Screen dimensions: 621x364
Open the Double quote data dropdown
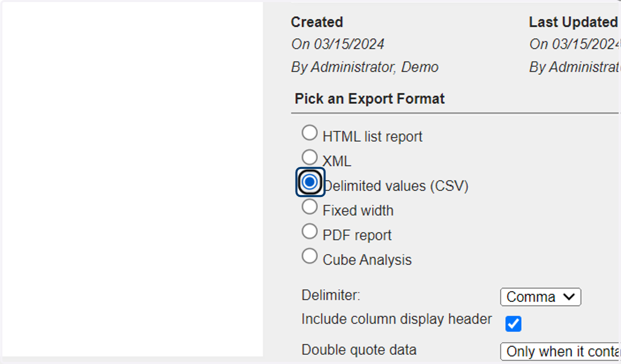pyautogui.click(x=560, y=352)
